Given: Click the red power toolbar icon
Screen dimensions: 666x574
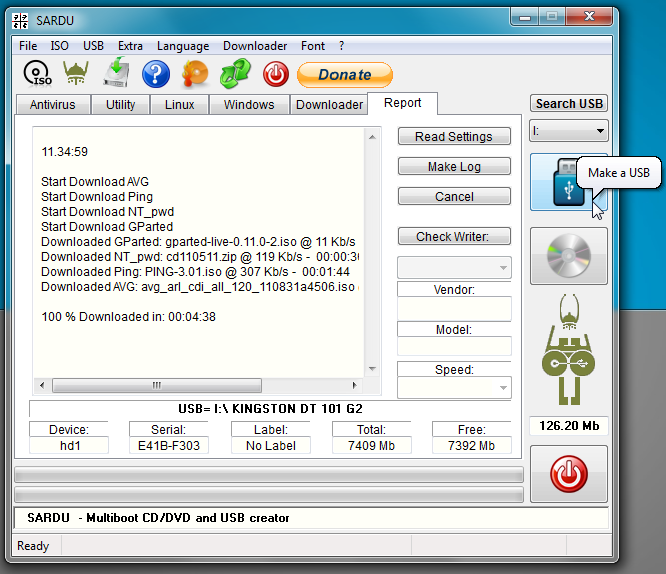Looking at the screenshot, I should tap(276, 74).
